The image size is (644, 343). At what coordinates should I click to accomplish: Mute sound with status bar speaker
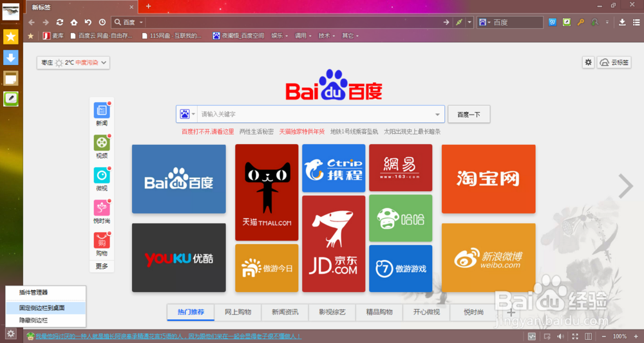pyautogui.click(x=560, y=337)
